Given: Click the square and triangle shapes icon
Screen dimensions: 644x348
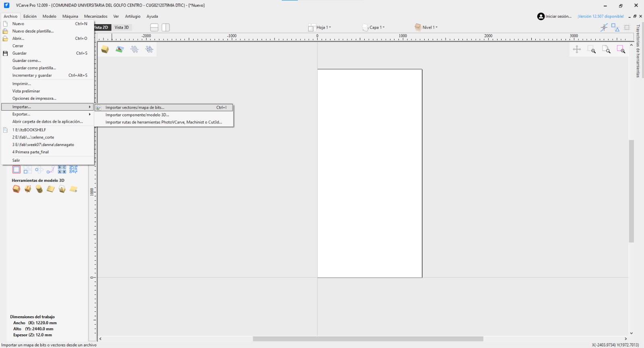Looking at the screenshot, I should pyautogui.click(x=615, y=27).
